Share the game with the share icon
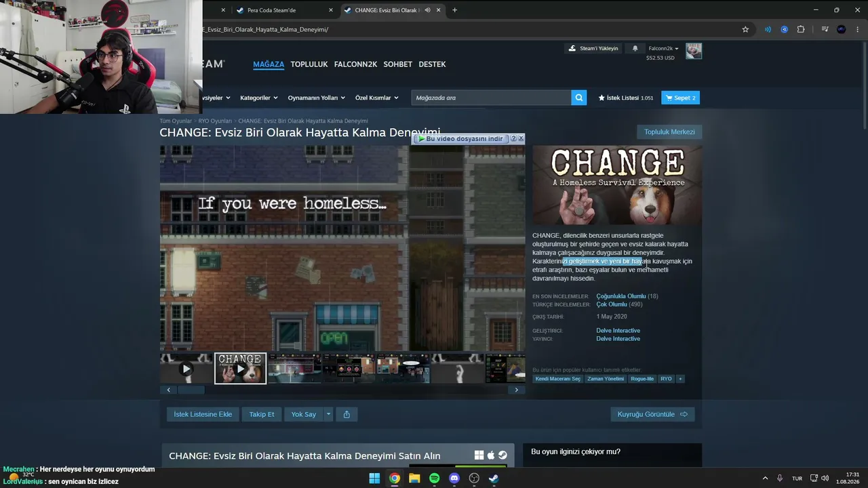868x488 pixels. pyautogui.click(x=347, y=414)
